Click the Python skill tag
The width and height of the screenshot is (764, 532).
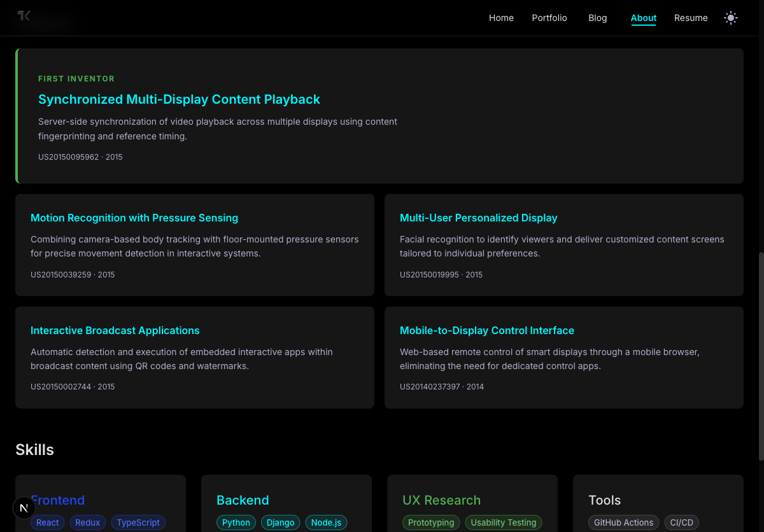236,522
